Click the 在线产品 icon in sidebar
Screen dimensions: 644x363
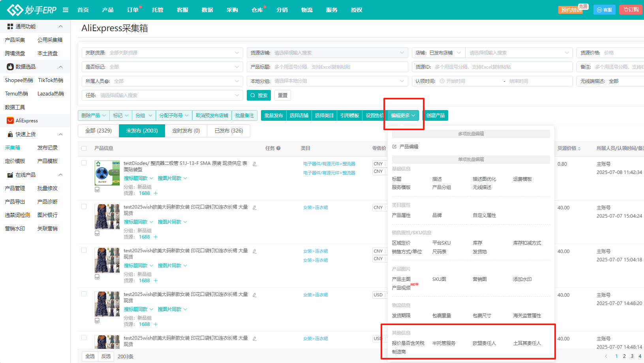pos(10,175)
